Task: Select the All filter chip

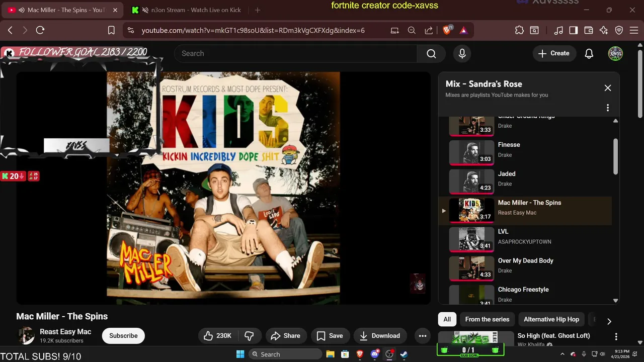Action: click(x=447, y=319)
